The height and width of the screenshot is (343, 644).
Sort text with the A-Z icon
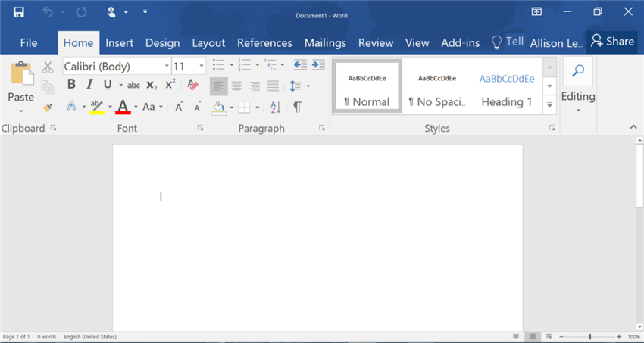pyautogui.click(x=276, y=107)
